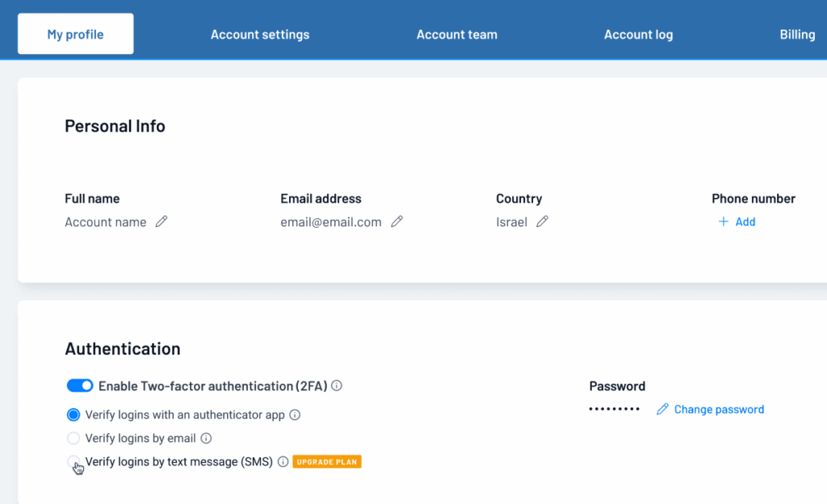The width and height of the screenshot is (827, 504).
Task: Show info for verify by email option
Action: pos(206,439)
